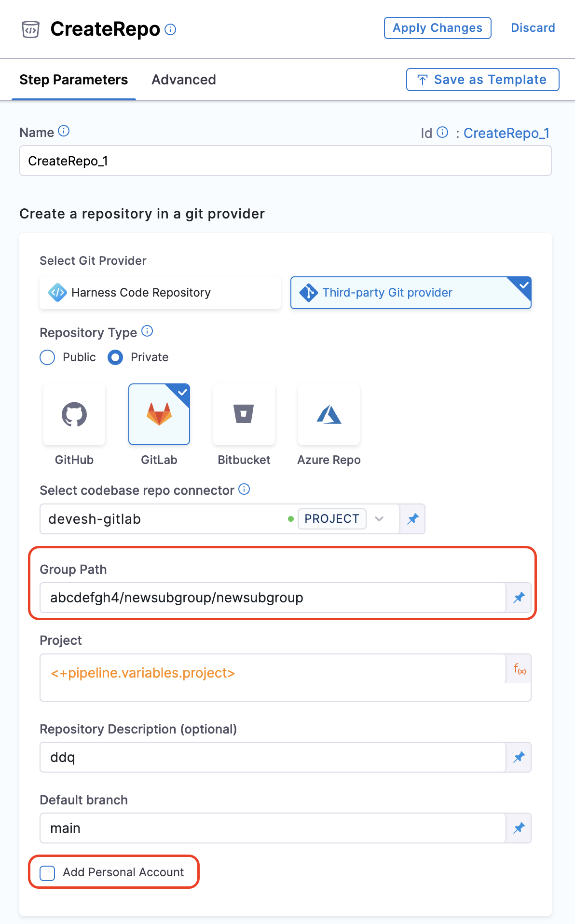Viewport: 575px width, 924px height.
Task: Click info icon beside Repository Type label
Action: pos(147,331)
